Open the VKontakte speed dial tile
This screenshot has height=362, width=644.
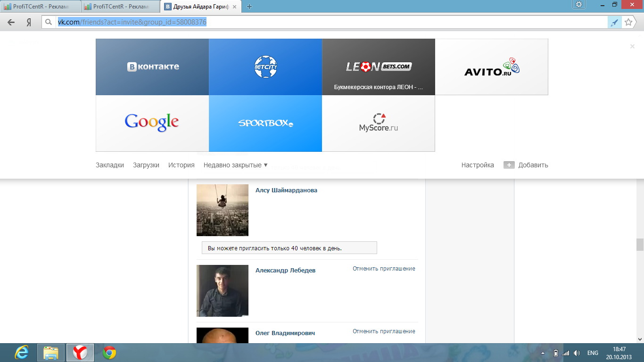[152, 67]
